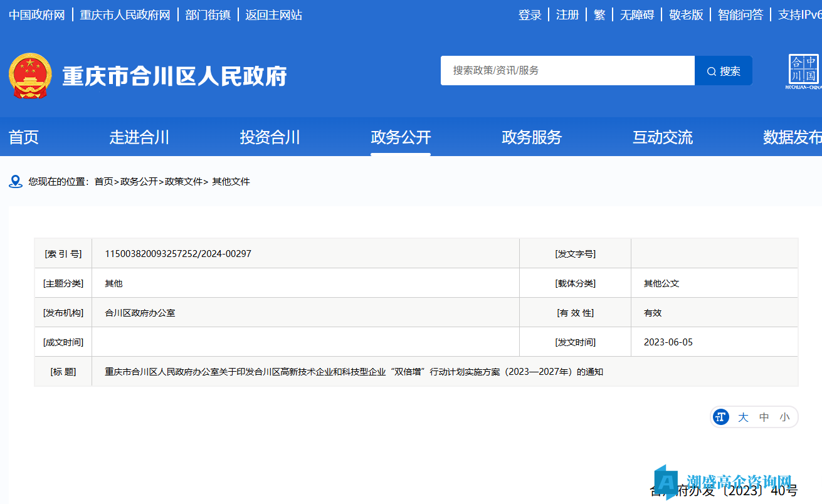The width and height of the screenshot is (822, 504).
Task: Open the 走进合川 navigation tab
Action: 139,137
